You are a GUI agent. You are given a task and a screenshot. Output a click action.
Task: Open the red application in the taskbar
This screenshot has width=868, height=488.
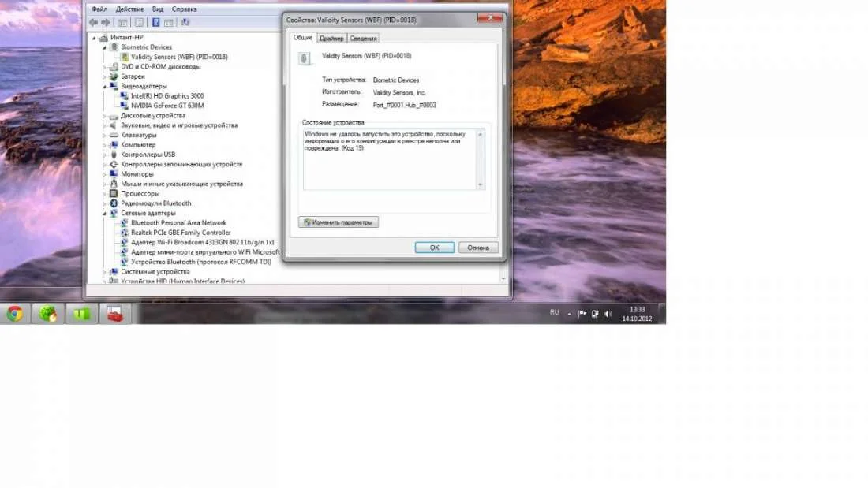[115, 314]
